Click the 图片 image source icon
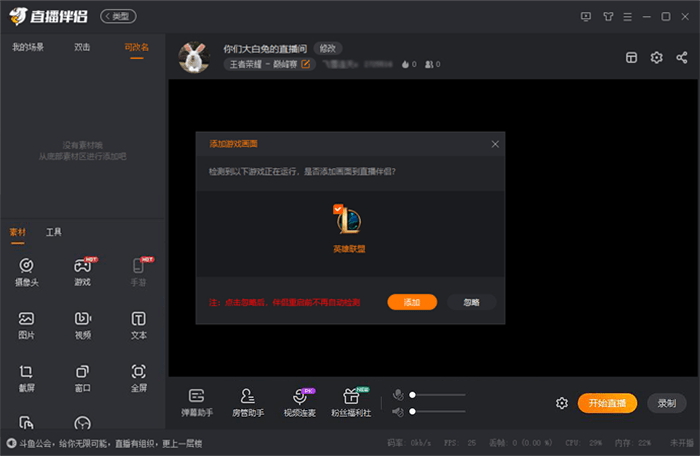Image resolution: width=700 pixels, height=456 pixels. tap(27, 324)
